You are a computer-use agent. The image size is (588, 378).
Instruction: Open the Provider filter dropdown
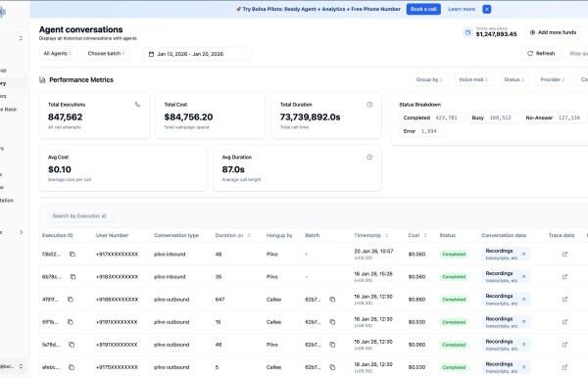[553, 79]
